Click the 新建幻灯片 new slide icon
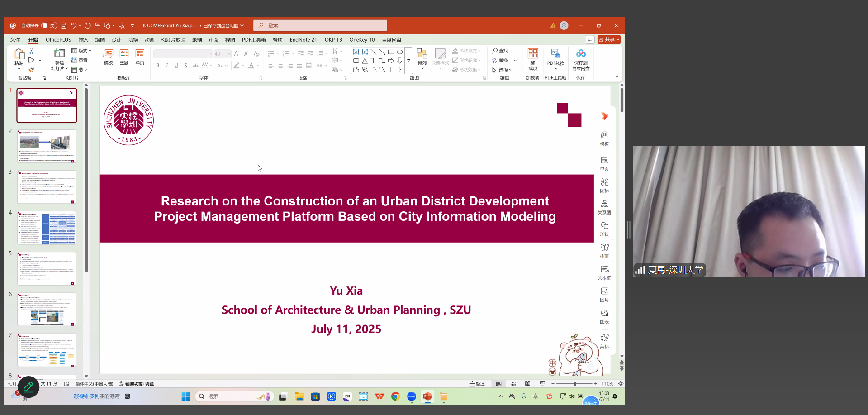Screen dimensions: 868x415 [59, 53]
